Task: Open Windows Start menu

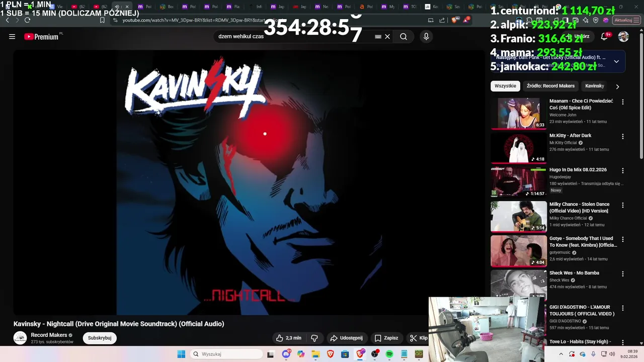Action: (x=181, y=354)
